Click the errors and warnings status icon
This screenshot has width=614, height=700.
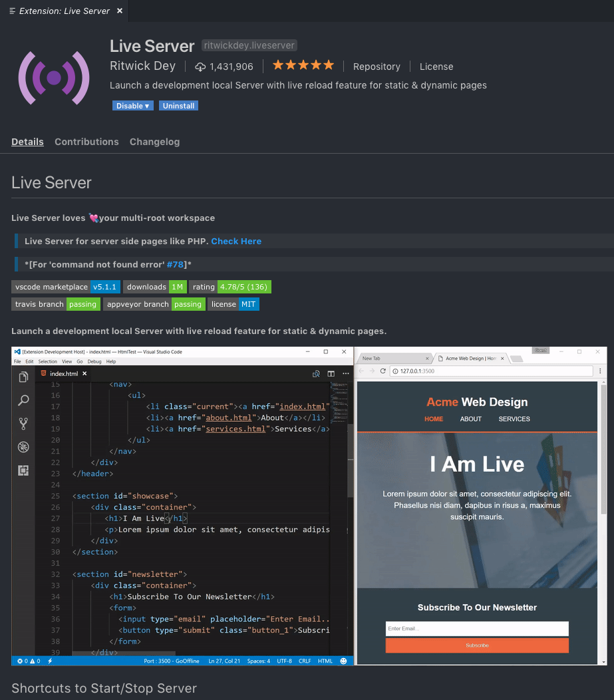click(29, 661)
